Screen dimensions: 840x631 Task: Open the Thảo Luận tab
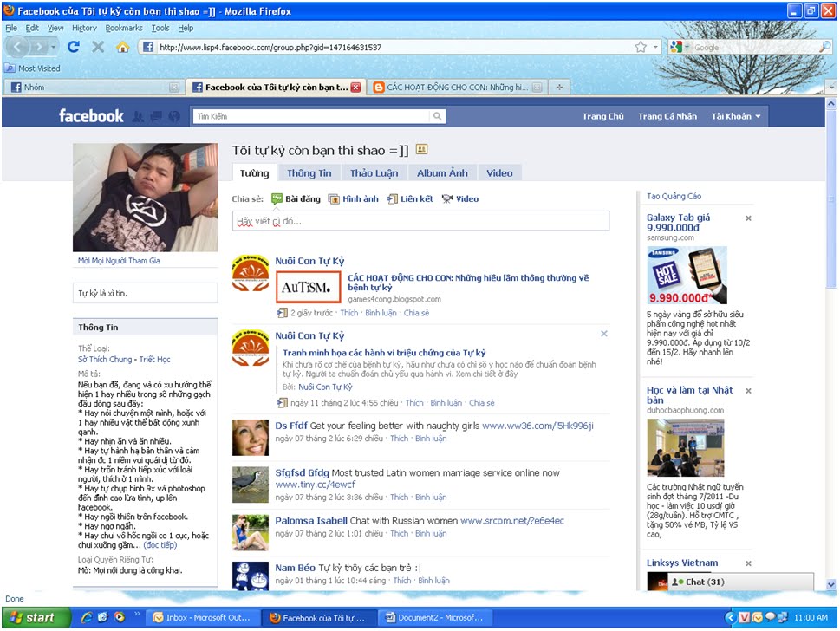(374, 173)
